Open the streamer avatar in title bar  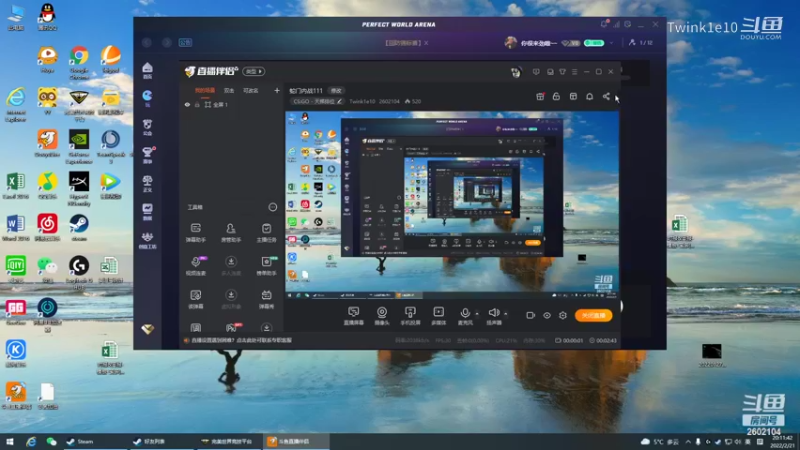516,72
